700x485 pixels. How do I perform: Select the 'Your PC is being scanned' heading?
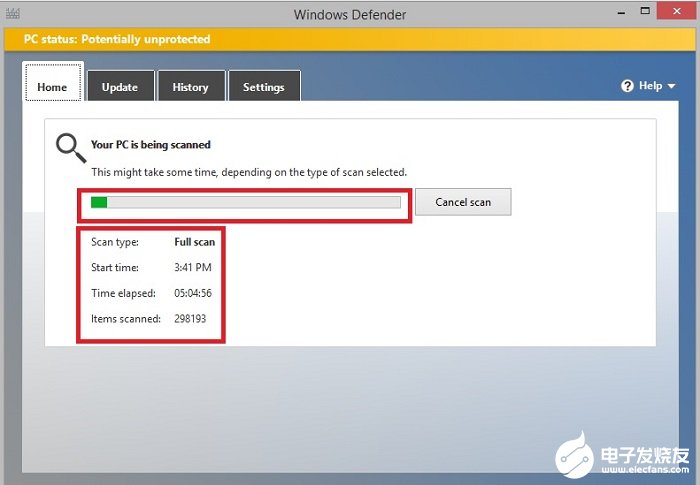150,145
